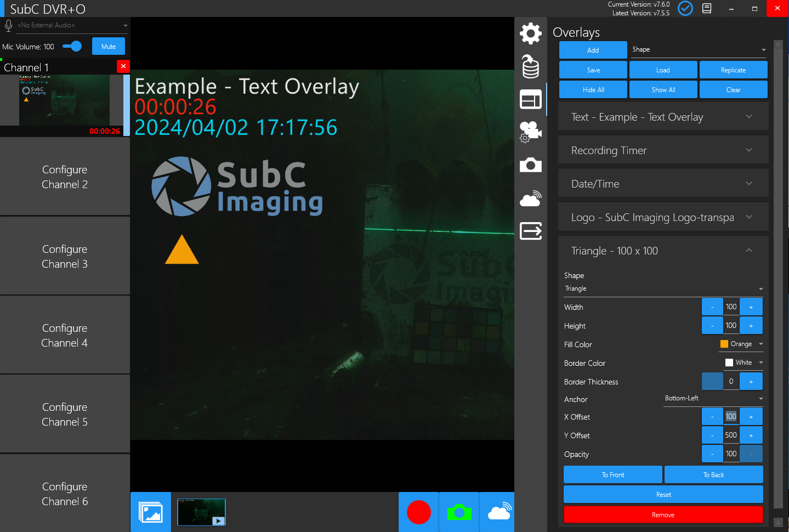
Task: Expand the Recording Timer overlay section
Action: (x=662, y=150)
